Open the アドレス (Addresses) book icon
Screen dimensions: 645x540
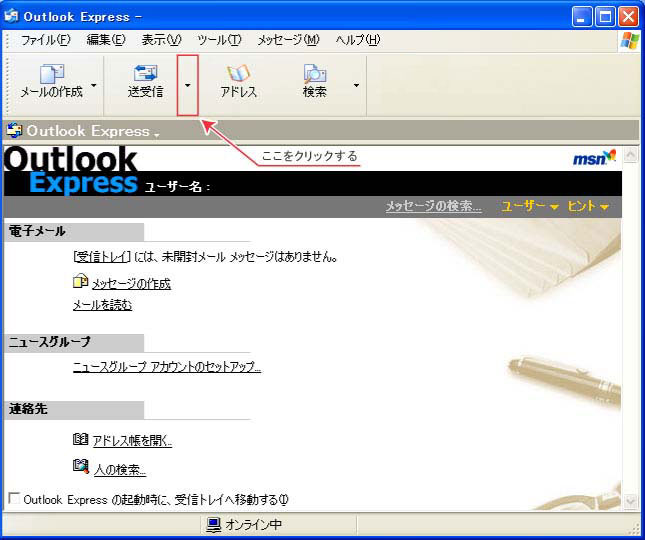(239, 75)
